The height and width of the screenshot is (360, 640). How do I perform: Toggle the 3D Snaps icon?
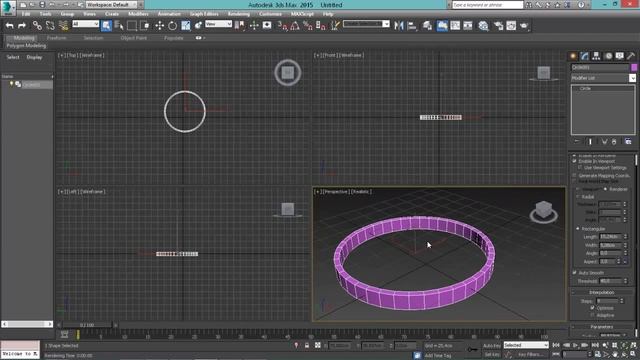click(x=282, y=26)
